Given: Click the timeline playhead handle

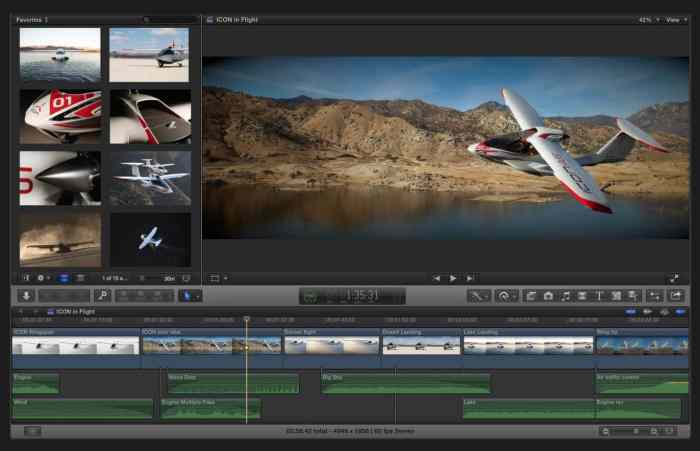Looking at the screenshot, I should click(246, 319).
